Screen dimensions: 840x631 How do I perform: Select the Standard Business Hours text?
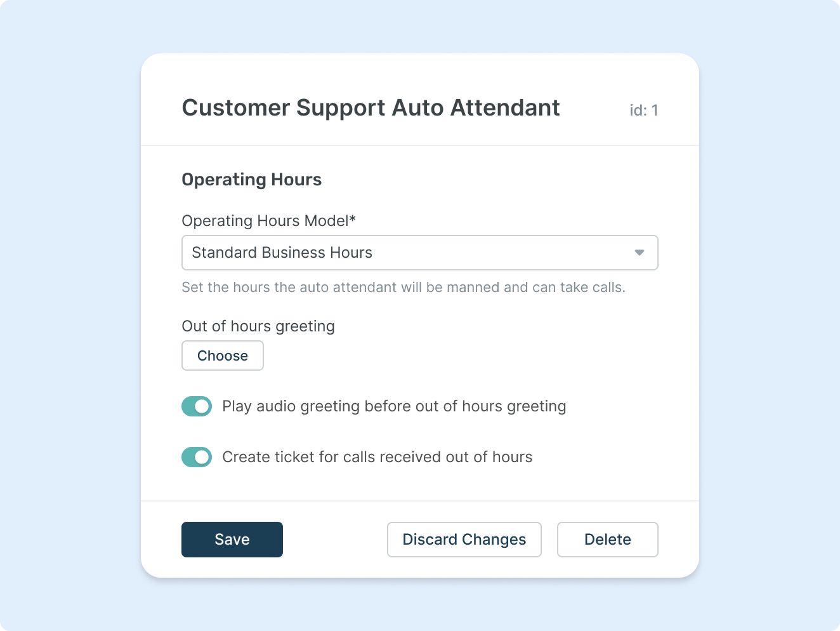[x=282, y=253]
